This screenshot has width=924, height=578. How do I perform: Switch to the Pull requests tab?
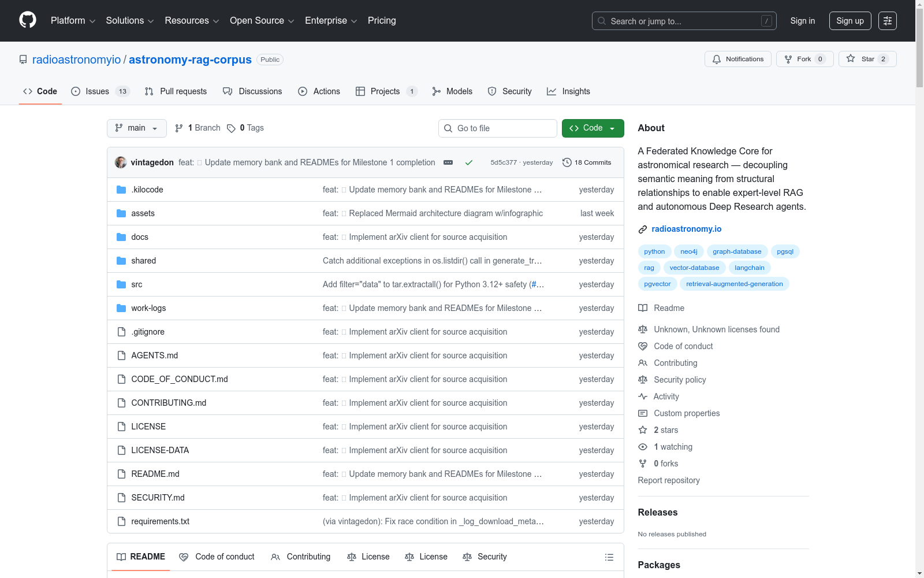(x=176, y=91)
